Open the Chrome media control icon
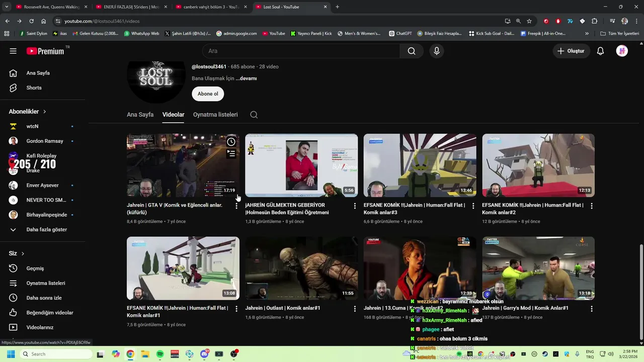The height and width of the screenshot is (362, 644). pyautogui.click(x=612, y=21)
